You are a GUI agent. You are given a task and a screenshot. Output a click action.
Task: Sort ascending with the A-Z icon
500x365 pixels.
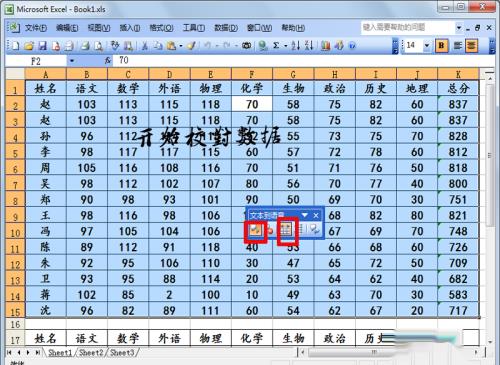[x=295, y=45]
